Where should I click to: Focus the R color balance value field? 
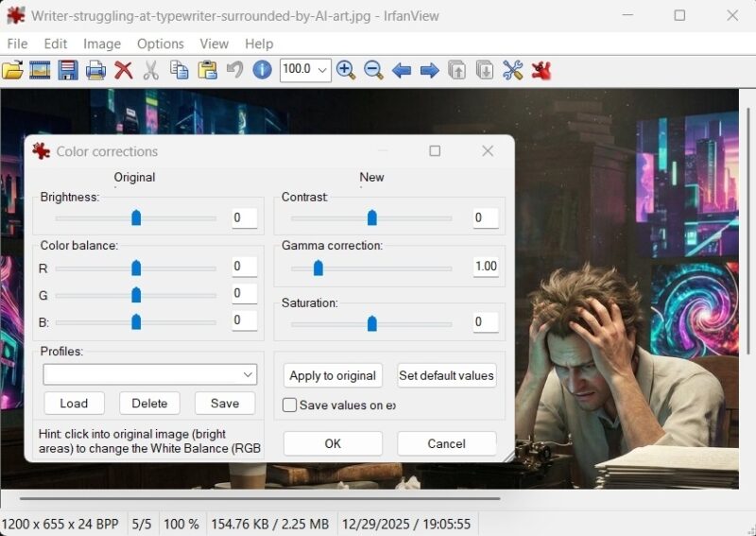(x=245, y=267)
